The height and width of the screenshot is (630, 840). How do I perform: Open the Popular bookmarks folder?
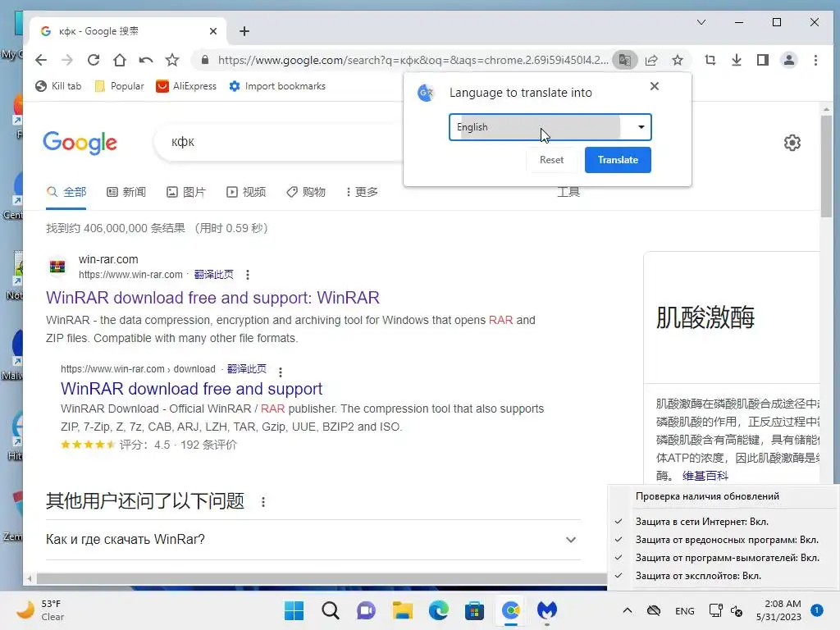[120, 86]
